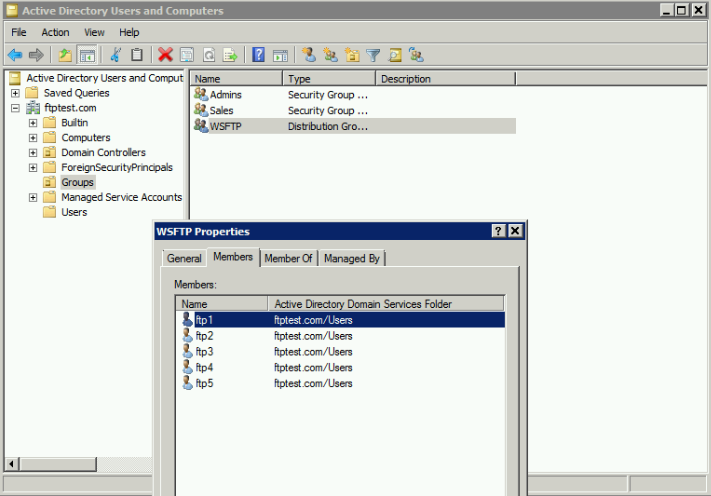This screenshot has height=496, width=711.
Task: Open the File menu
Action: pyautogui.click(x=19, y=32)
